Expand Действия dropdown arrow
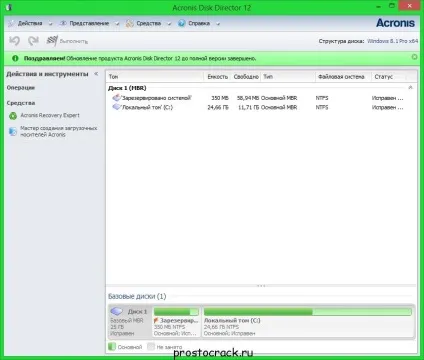This screenshot has height=360, width=424. point(50,24)
